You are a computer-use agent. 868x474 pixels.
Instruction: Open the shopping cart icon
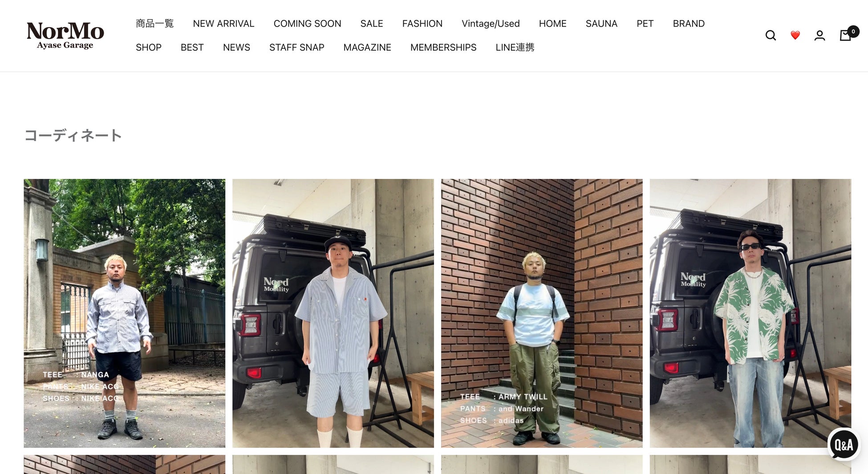point(846,35)
